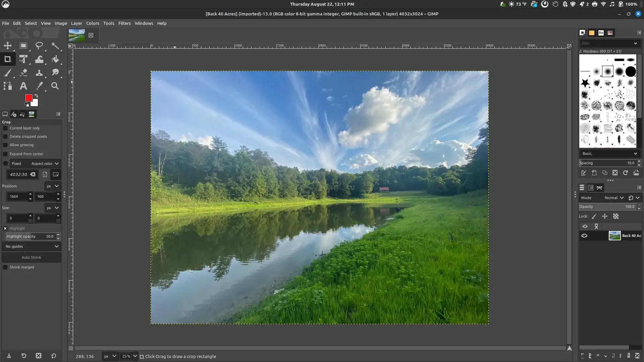
Task: Select the Clone stamp tool
Action: (x=39, y=73)
